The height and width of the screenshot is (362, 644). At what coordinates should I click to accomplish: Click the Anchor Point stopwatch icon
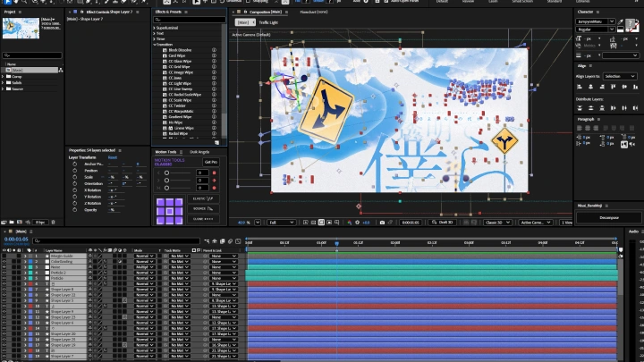(75, 164)
